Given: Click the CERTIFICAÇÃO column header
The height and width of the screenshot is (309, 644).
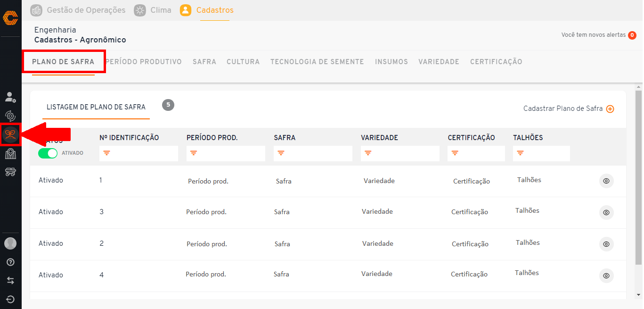Looking at the screenshot, I should click(x=472, y=138).
